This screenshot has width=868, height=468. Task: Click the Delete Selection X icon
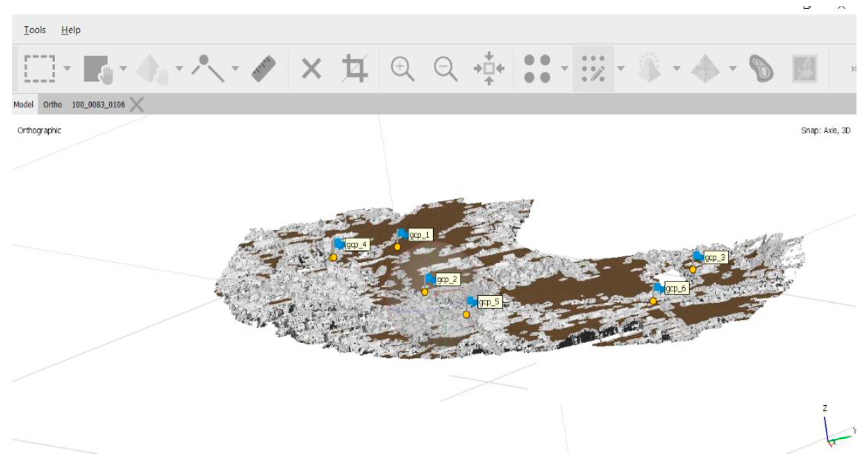click(311, 69)
